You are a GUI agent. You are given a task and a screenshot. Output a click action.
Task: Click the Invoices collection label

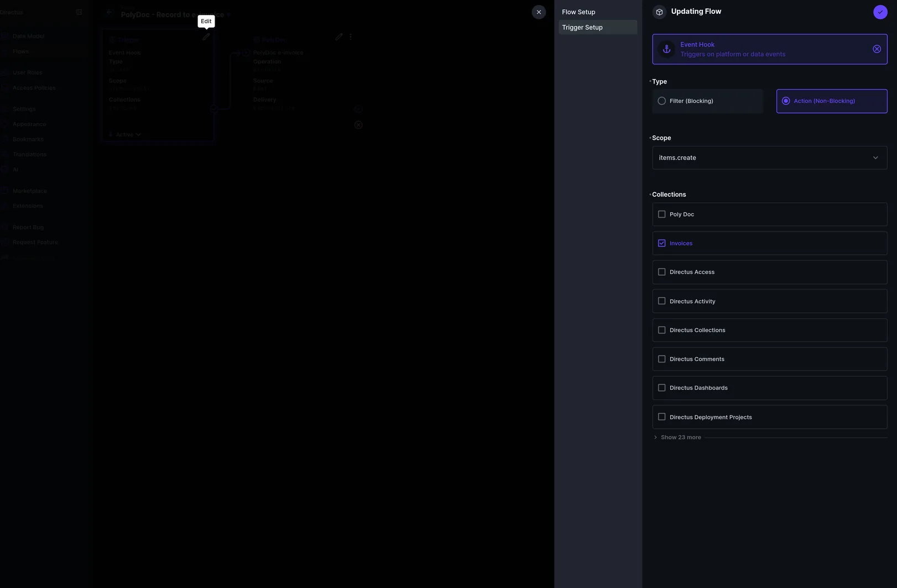pos(681,243)
